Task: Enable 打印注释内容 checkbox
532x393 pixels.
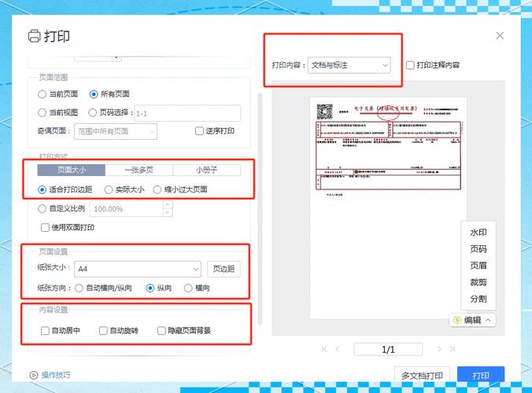Action: [x=410, y=65]
